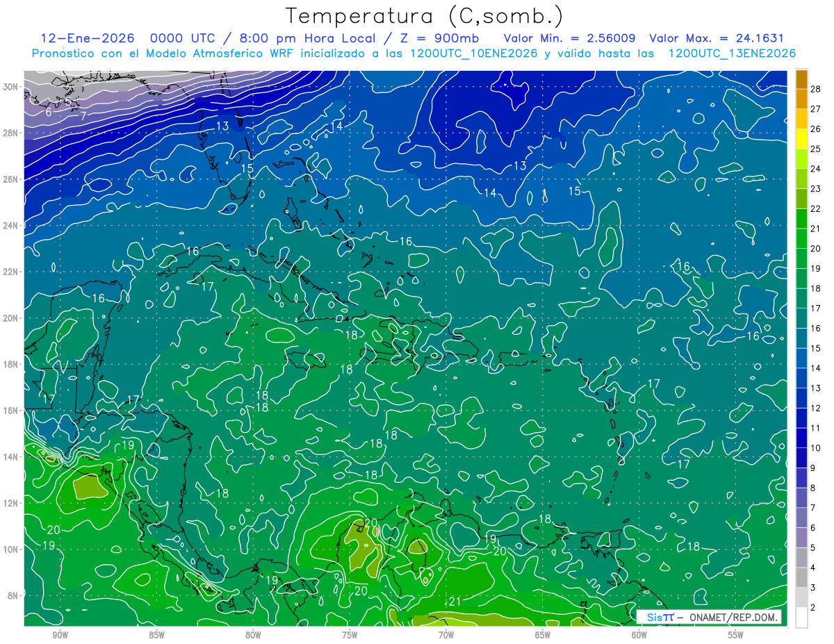Click the '8:00 pm Hora Local' text
Viewport: 834px width, 644px height.
click(x=308, y=38)
